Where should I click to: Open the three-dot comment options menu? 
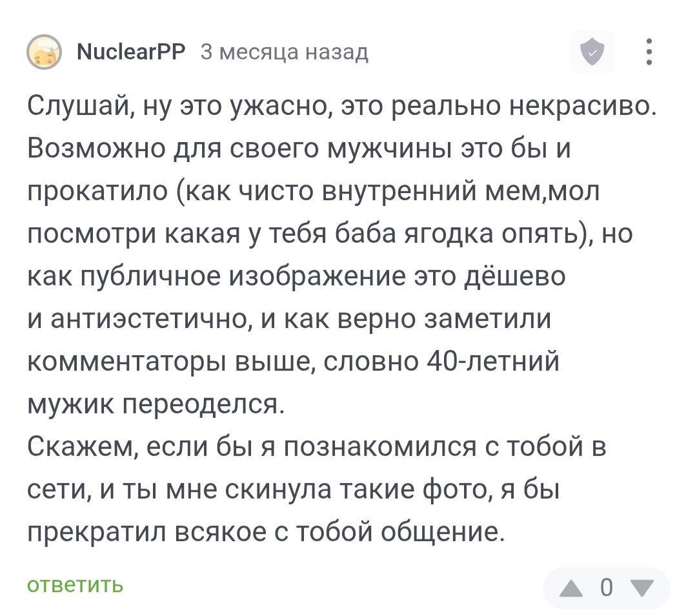[x=649, y=52]
